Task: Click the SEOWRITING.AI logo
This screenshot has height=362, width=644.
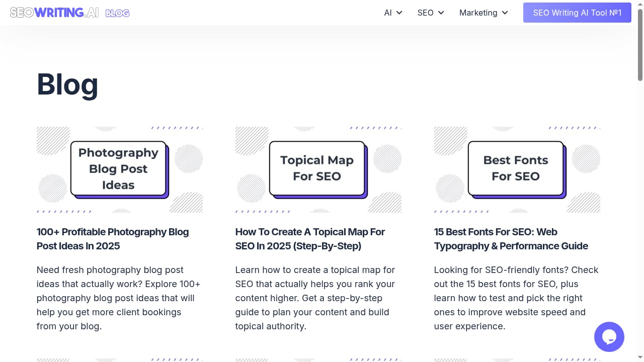Action: (54, 13)
